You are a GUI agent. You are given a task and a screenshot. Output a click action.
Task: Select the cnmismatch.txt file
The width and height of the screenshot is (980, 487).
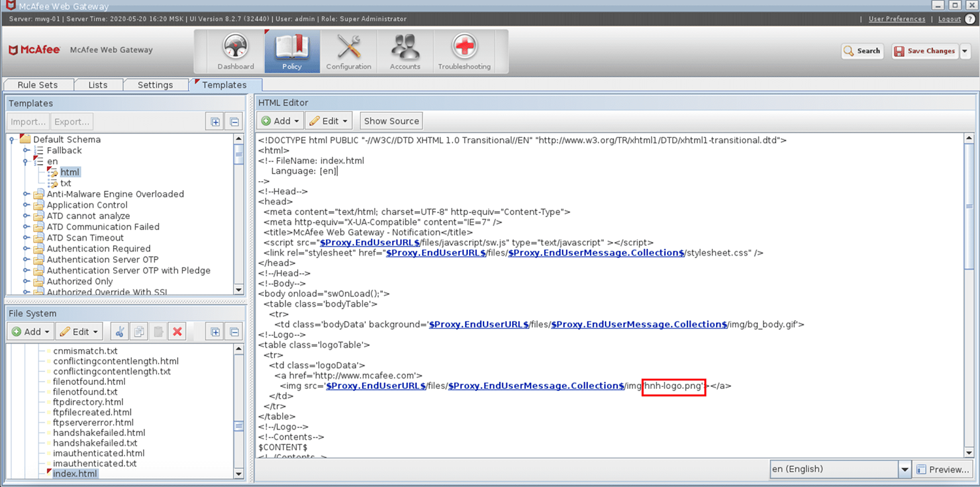click(x=85, y=351)
